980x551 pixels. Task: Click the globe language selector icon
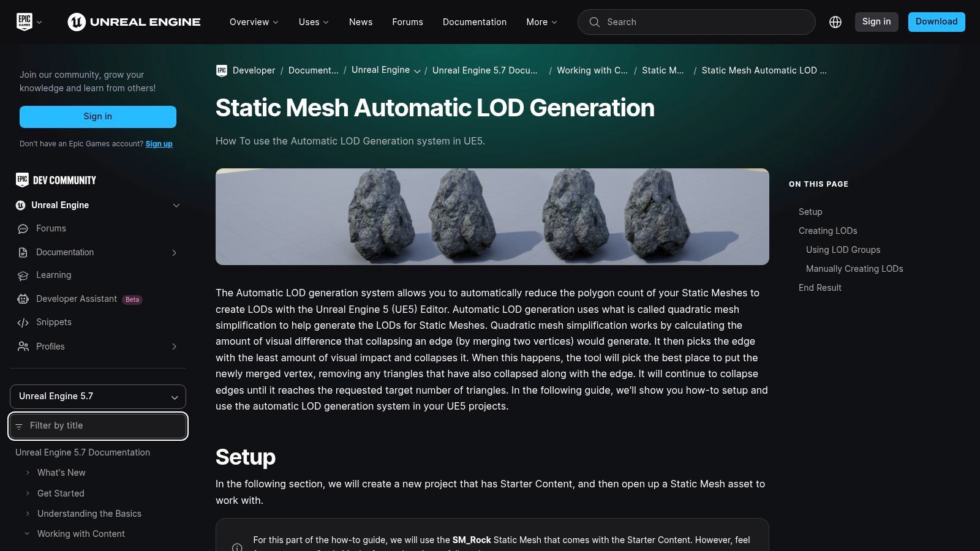click(835, 21)
